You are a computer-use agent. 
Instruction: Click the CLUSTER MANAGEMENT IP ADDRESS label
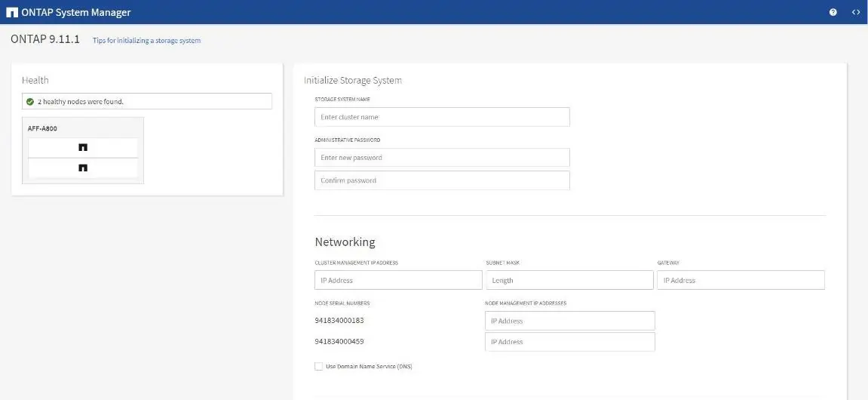click(356, 263)
